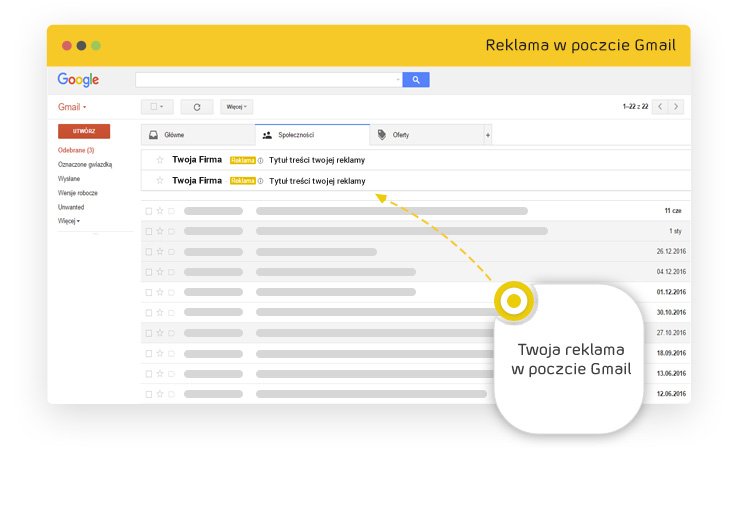The width and height of the screenshot is (739, 522).
Task: Star the second Twoja Firma ad
Action: point(160,181)
